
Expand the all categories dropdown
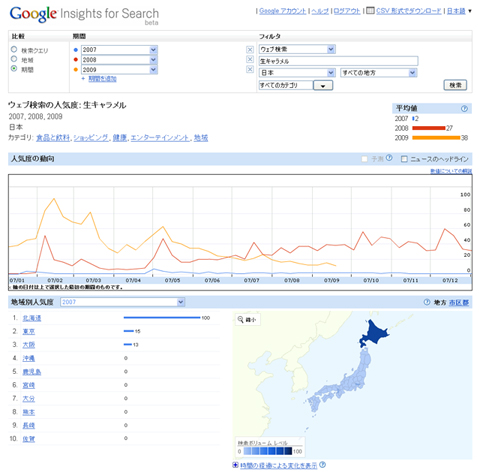point(323,86)
